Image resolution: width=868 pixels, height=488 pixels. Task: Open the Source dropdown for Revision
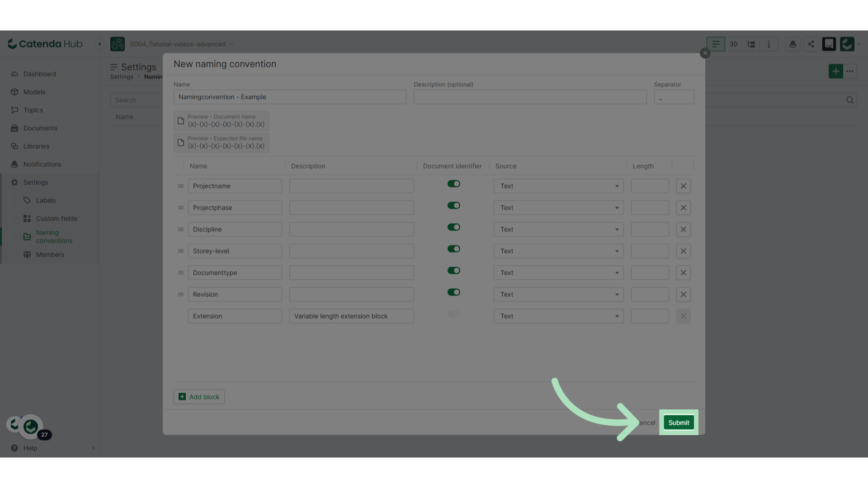pos(559,294)
